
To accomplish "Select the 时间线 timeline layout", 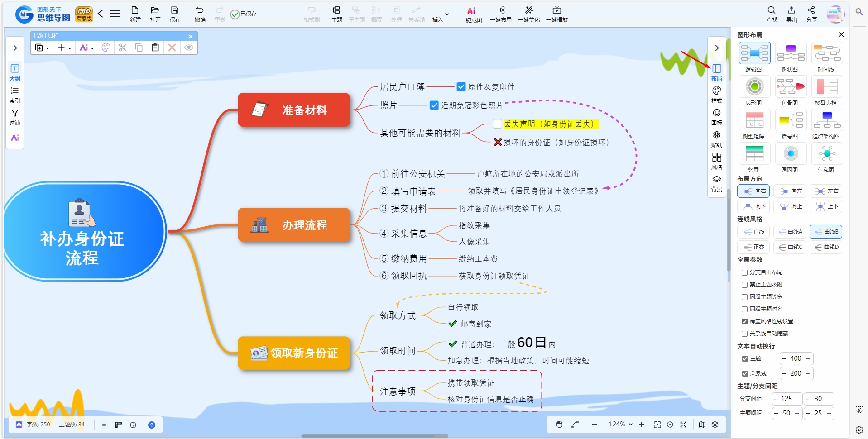I will pos(827,57).
